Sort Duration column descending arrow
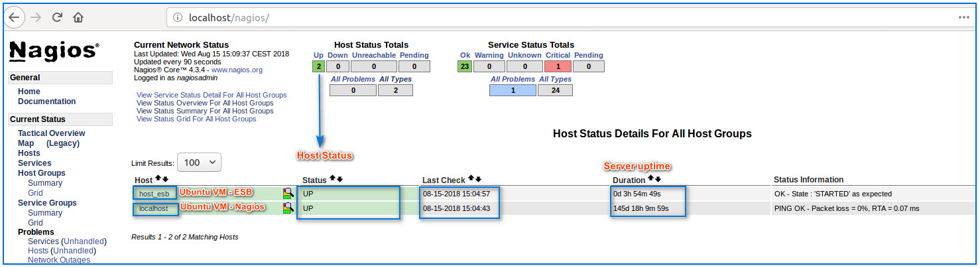980x268 pixels. tap(658, 179)
